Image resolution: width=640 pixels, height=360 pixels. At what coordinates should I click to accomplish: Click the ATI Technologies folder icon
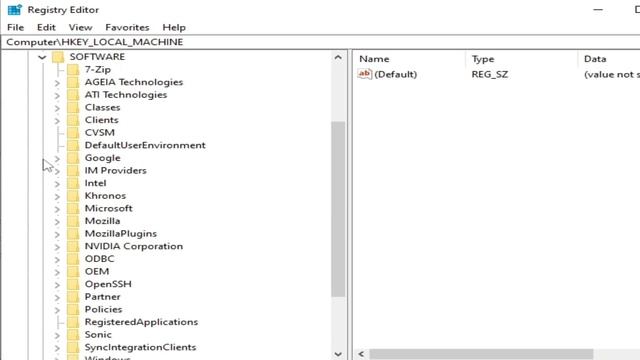pos(73,95)
